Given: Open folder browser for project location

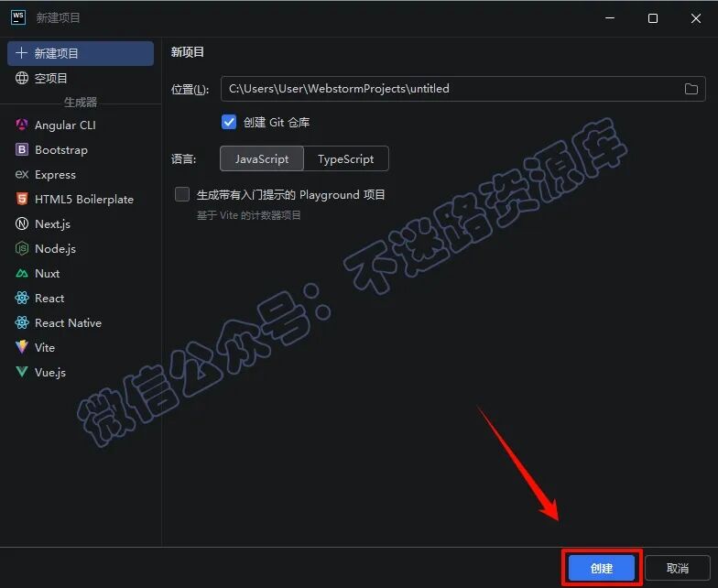Looking at the screenshot, I should [691, 89].
